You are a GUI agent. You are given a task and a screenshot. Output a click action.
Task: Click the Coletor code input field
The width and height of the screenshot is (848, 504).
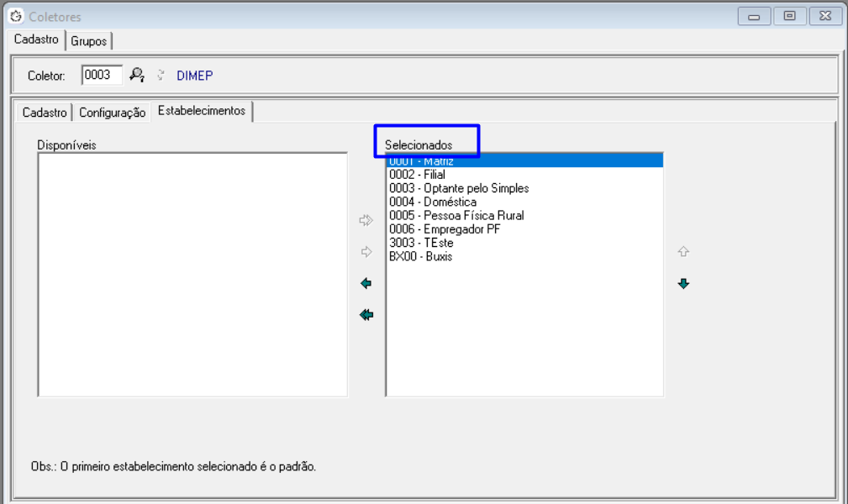(101, 75)
